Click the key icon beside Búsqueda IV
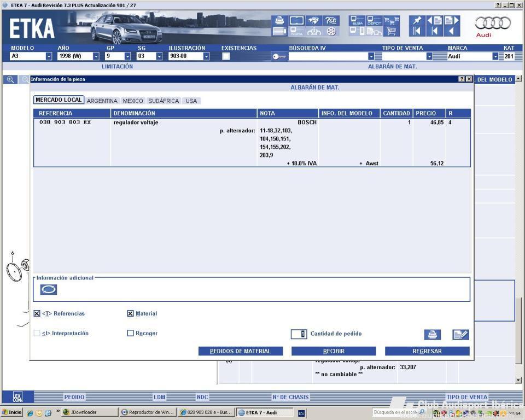Image resolution: width=525 pixels, height=420 pixels. point(278,56)
